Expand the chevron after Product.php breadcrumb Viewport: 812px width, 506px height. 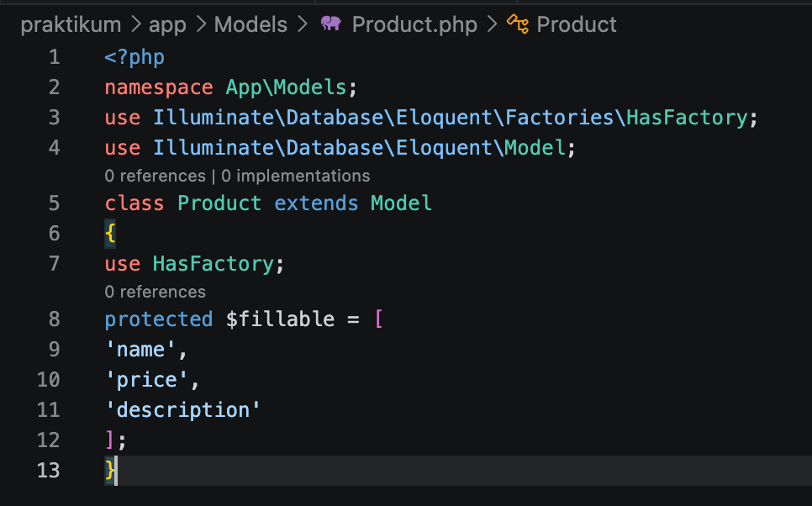click(492, 24)
